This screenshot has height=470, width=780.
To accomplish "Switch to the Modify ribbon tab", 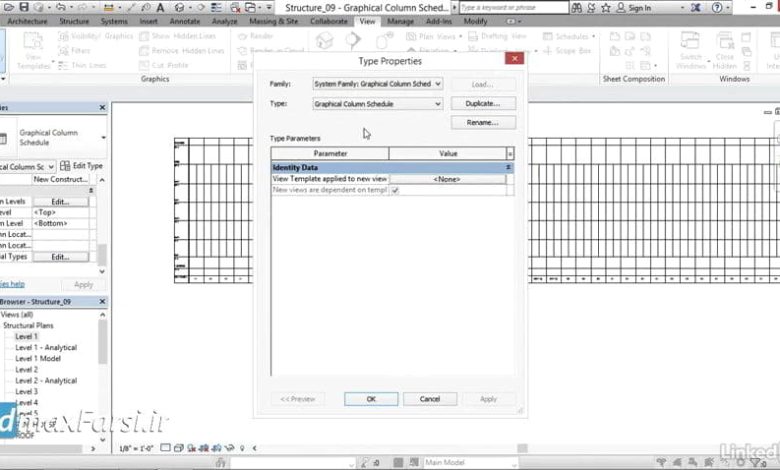I will click(476, 21).
